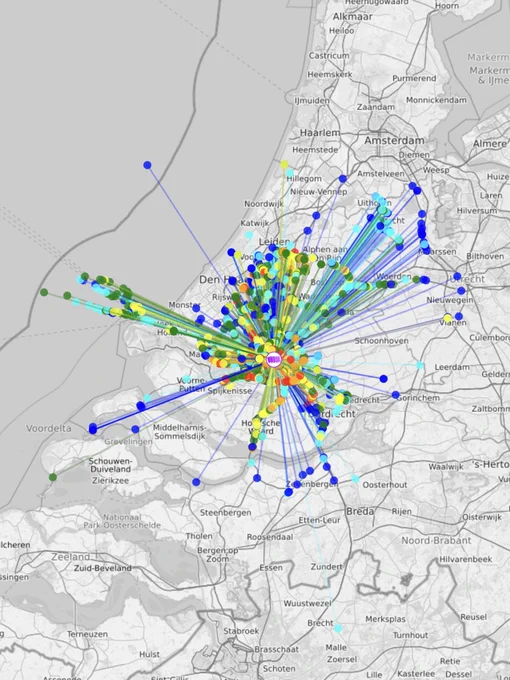Click the Turnhout map label
Viewport: 510px width, 680px height.
[410, 635]
